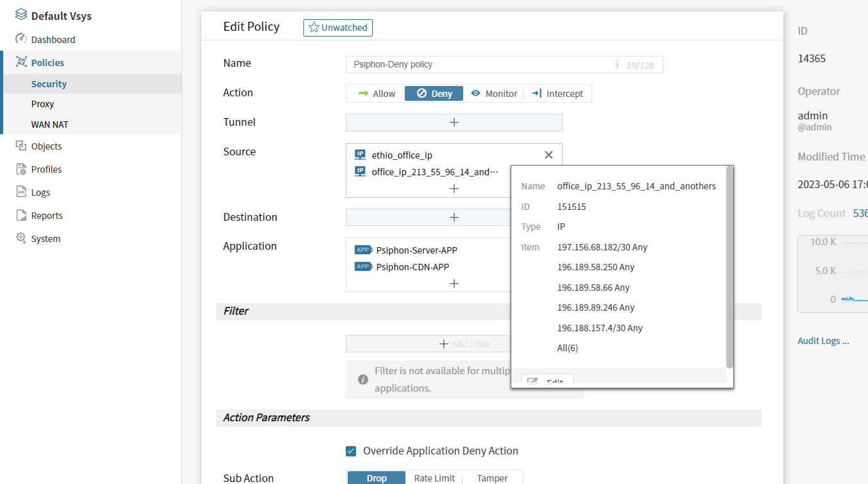Screen dimensions: 868x484
Task: Remove ethio_office_ip with the X icon
Action: (x=549, y=155)
